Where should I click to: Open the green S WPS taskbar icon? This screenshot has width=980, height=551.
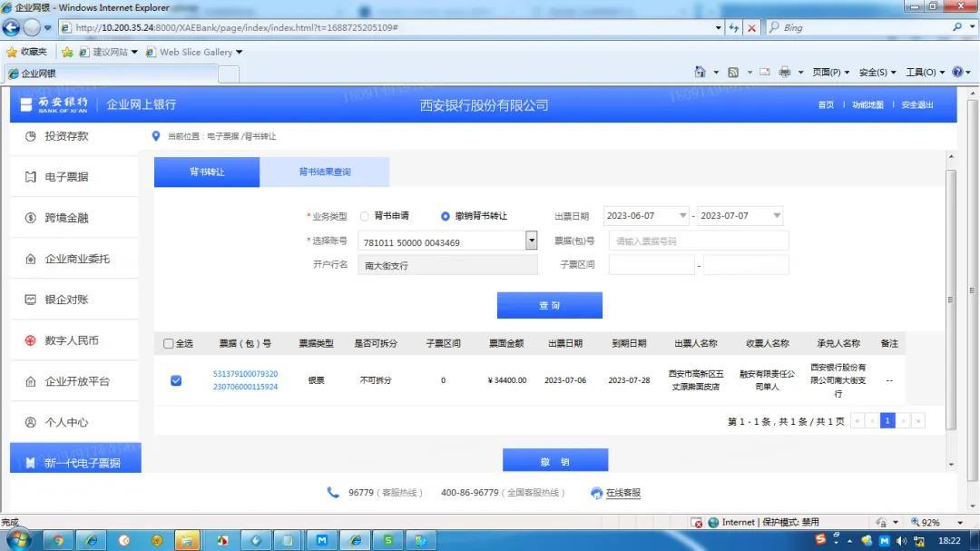tap(388, 540)
